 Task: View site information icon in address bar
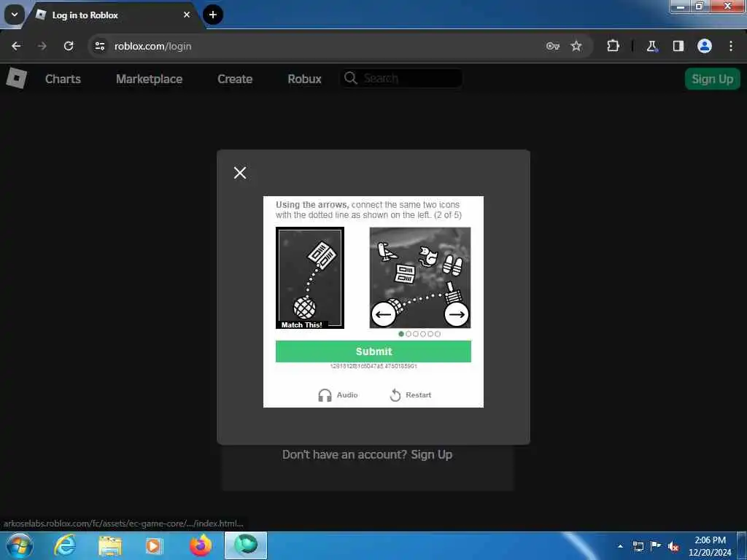(x=100, y=46)
